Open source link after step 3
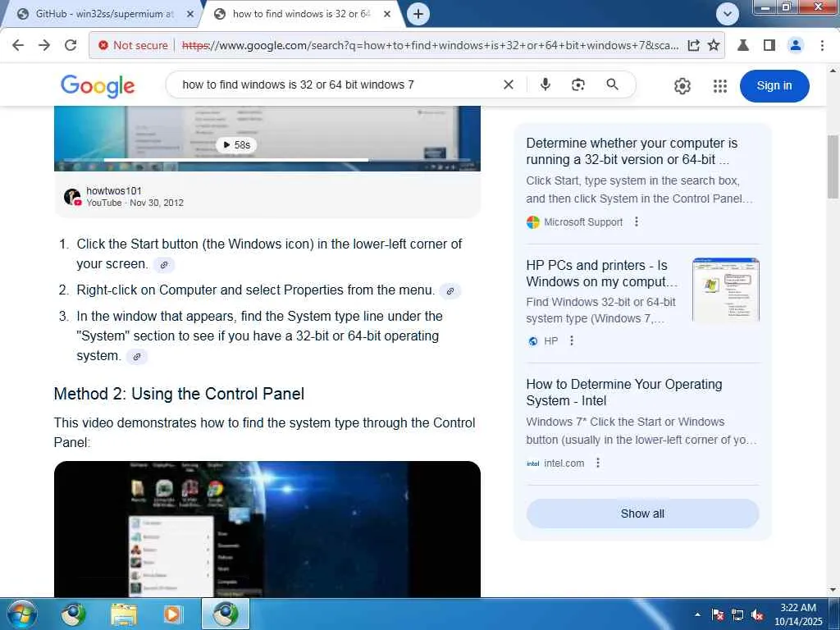The height and width of the screenshot is (630, 840). 137,357
